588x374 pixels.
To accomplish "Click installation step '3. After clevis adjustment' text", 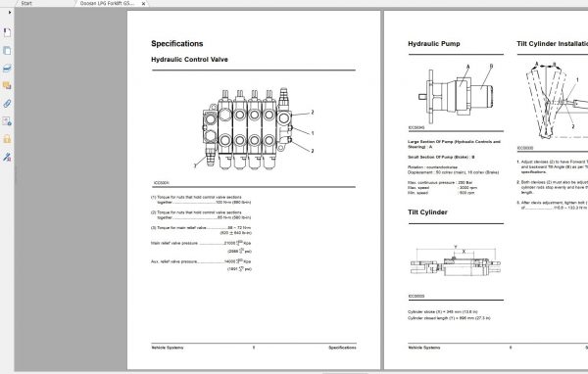I will coord(553,205).
